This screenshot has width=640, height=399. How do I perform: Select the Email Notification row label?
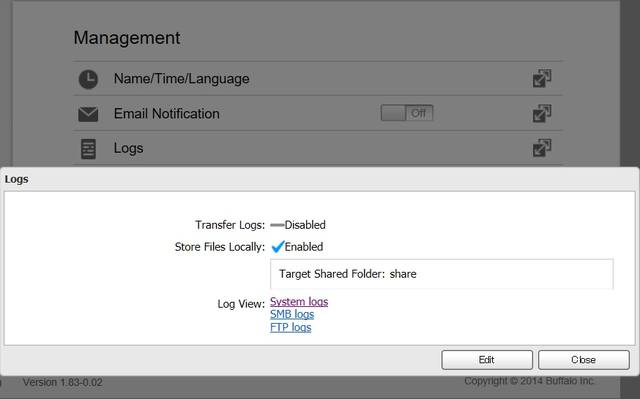click(x=167, y=113)
